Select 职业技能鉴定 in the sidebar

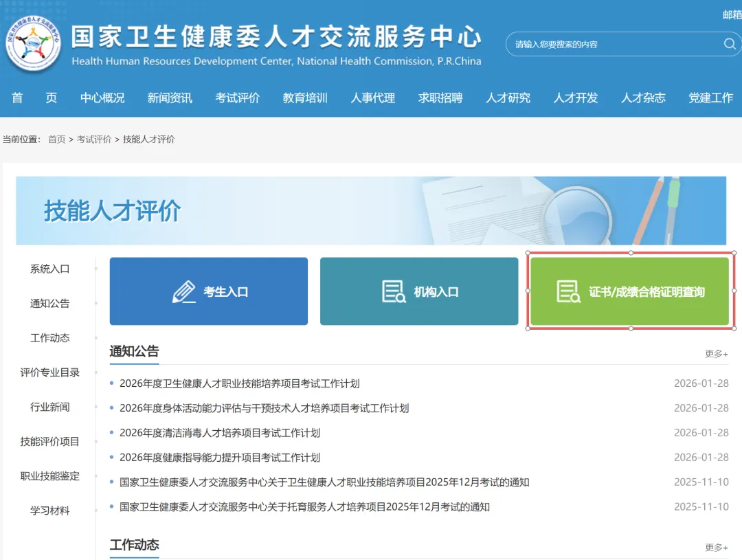tap(49, 476)
